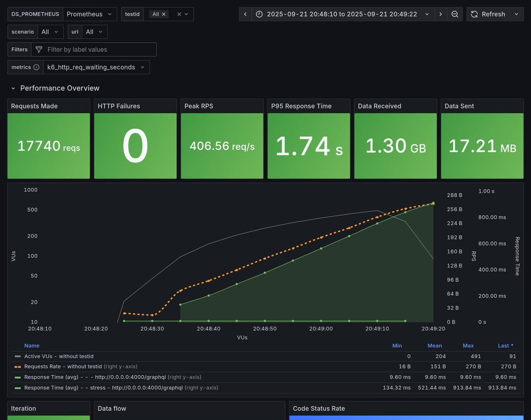
Task: Click orange Requests Rate color swatch
Action: [x=18, y=366]
